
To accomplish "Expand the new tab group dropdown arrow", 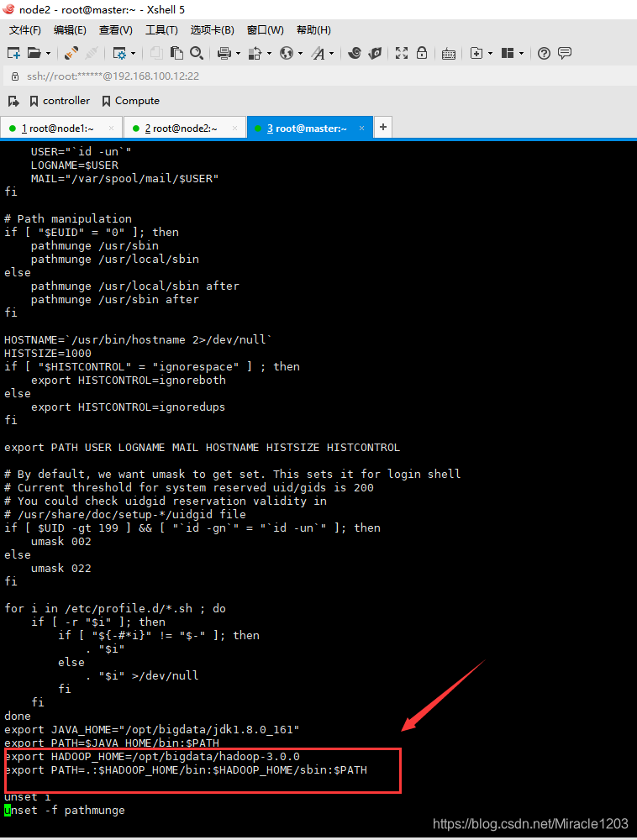I will 490,53.
